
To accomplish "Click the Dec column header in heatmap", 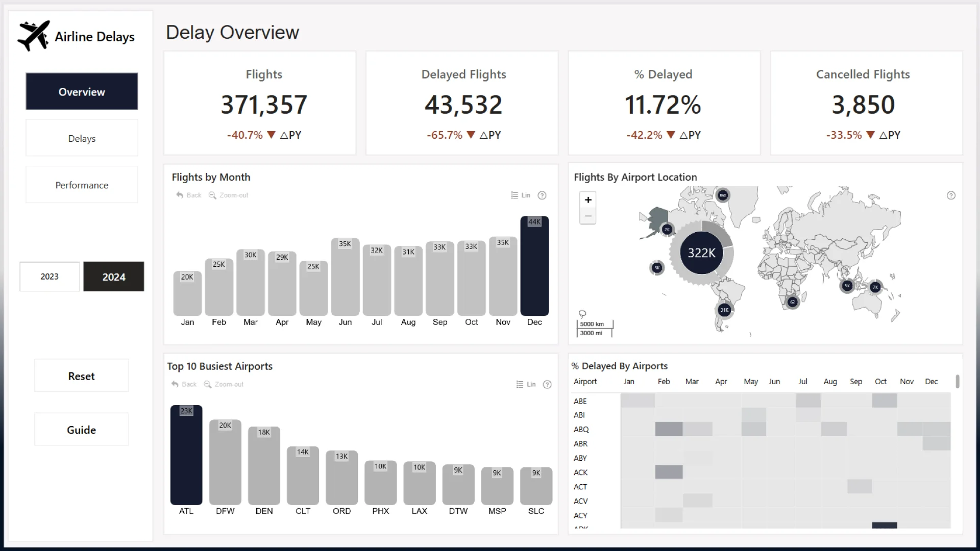I will 932,381.
